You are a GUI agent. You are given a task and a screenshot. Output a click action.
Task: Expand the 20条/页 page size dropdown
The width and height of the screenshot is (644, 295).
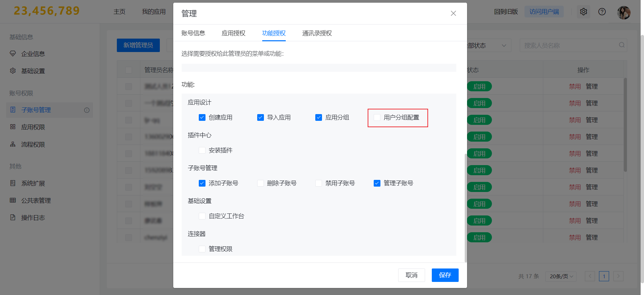(x=560, y=276)
